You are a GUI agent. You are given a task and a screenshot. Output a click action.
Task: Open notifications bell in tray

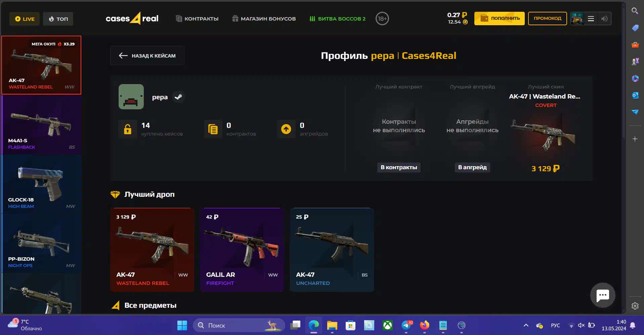(x=633, y=325)
